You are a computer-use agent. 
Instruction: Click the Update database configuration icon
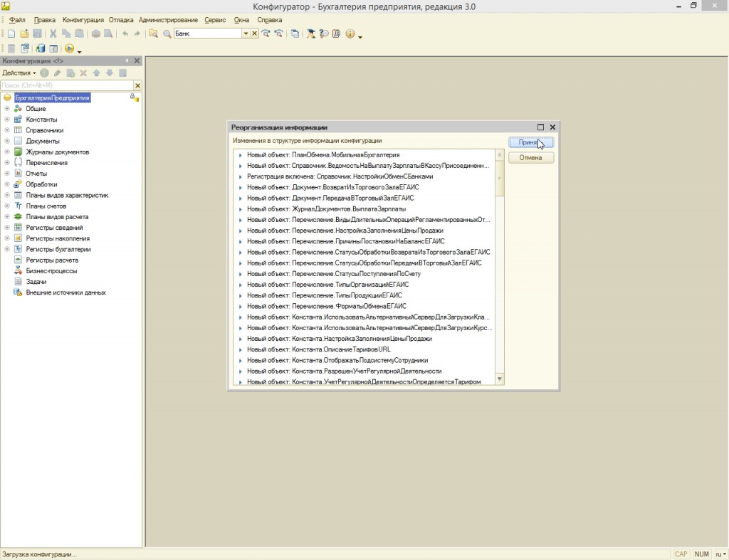[x=41, y=48]
